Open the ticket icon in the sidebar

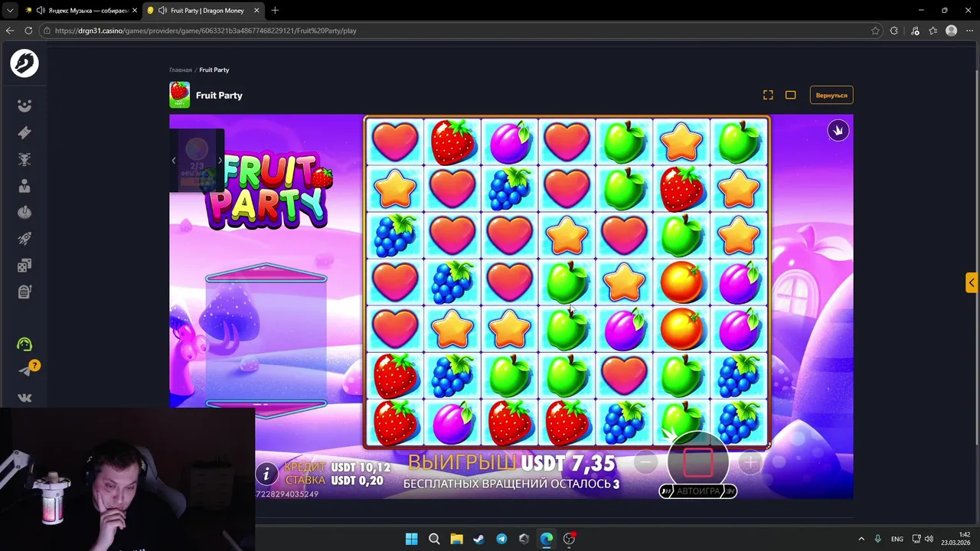(x=24, y=132)
